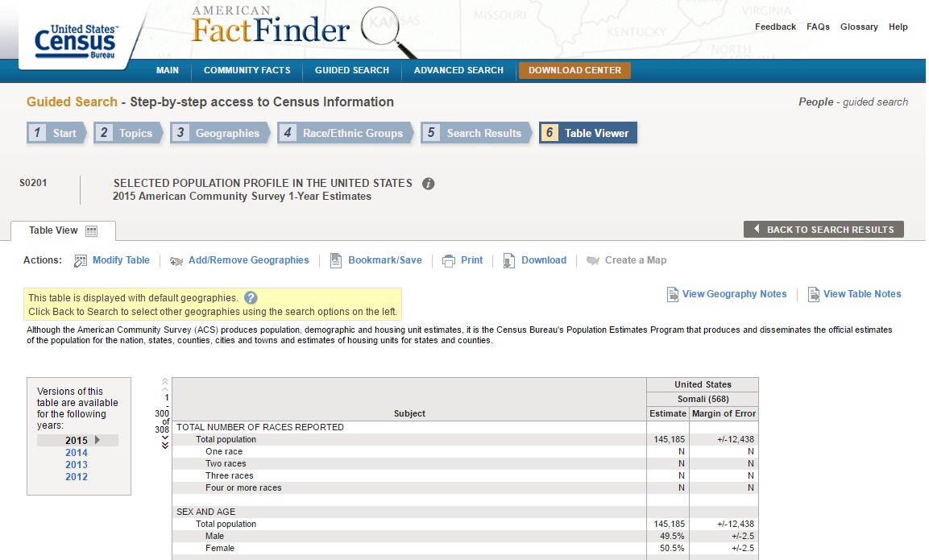Go to step 1 Start
This screenshot has height=560, width=929.
[x=56, y=133]
